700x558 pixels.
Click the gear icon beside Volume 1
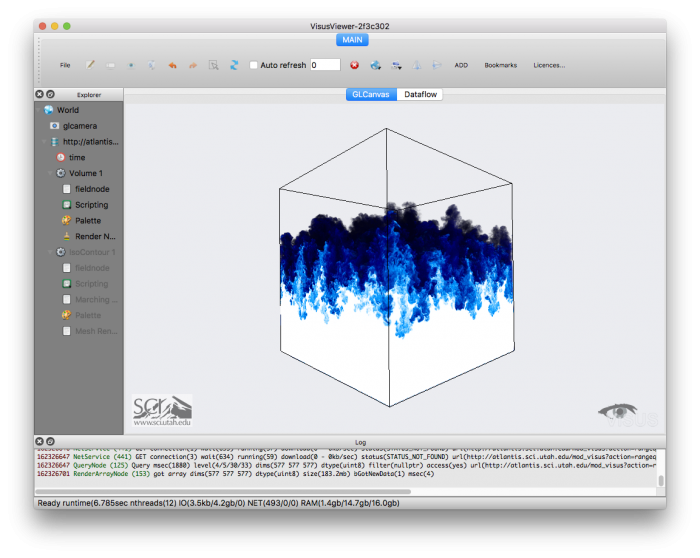[x=61, y=173]
